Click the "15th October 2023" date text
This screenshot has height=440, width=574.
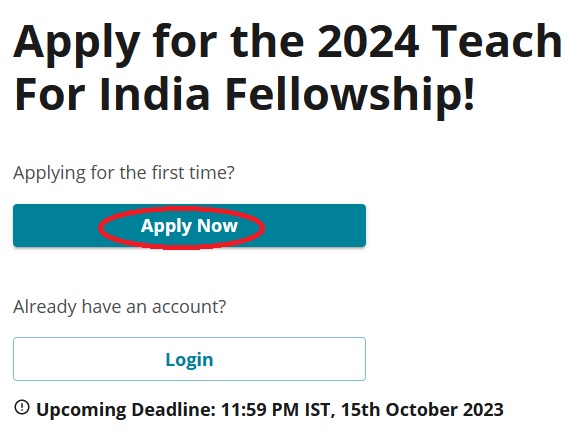[x=422, y=409]
